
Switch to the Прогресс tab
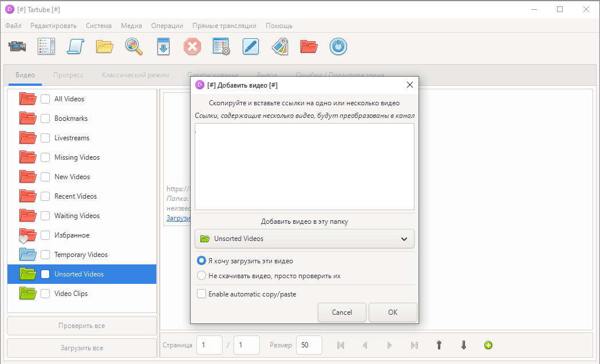[68, 75]
